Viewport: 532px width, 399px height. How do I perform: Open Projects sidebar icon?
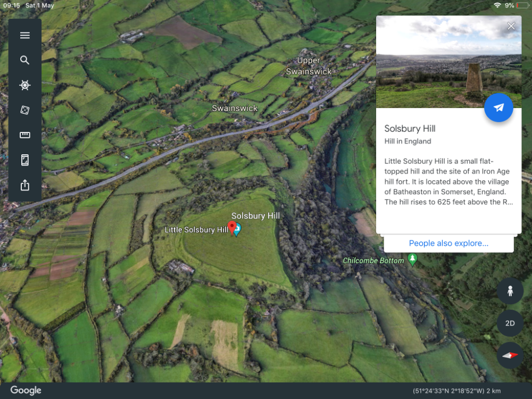click(25, 160)
